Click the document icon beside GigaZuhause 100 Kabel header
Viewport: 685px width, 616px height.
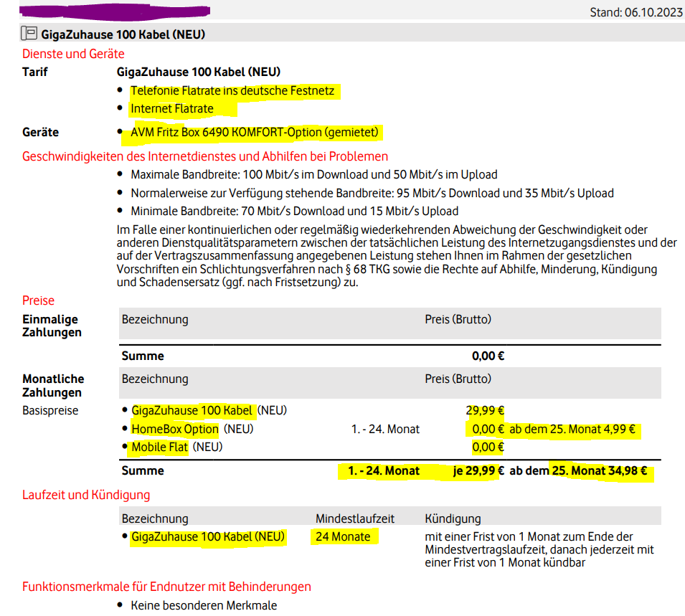tap(29, 34)
